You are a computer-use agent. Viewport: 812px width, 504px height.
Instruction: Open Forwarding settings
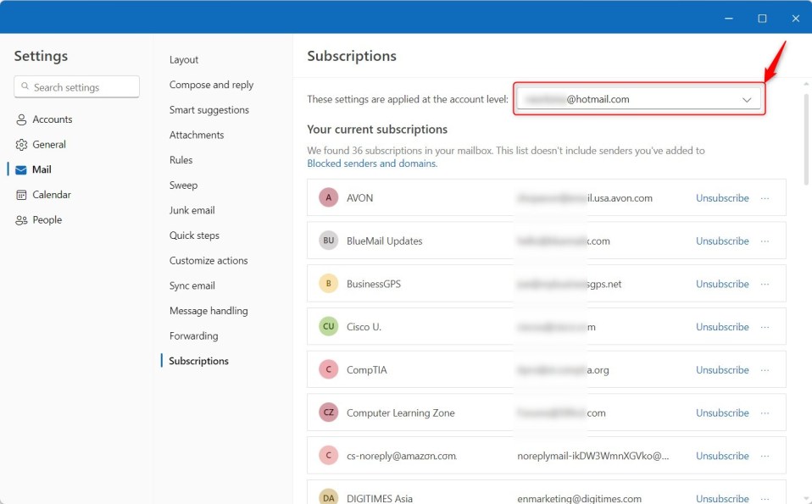tap(194, 335)
